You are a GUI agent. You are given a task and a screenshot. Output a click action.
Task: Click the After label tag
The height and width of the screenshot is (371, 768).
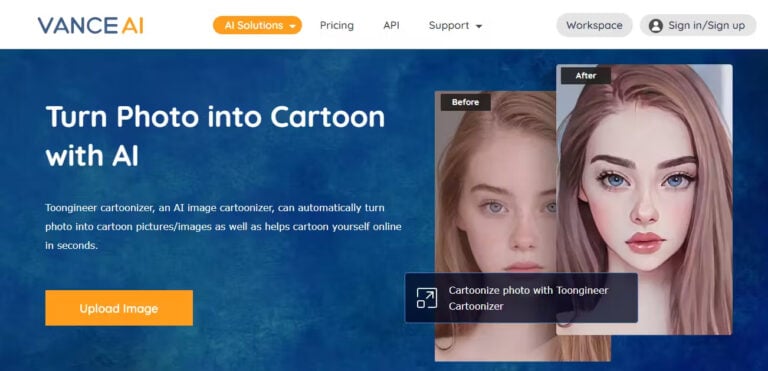click(x=586, y=75)
